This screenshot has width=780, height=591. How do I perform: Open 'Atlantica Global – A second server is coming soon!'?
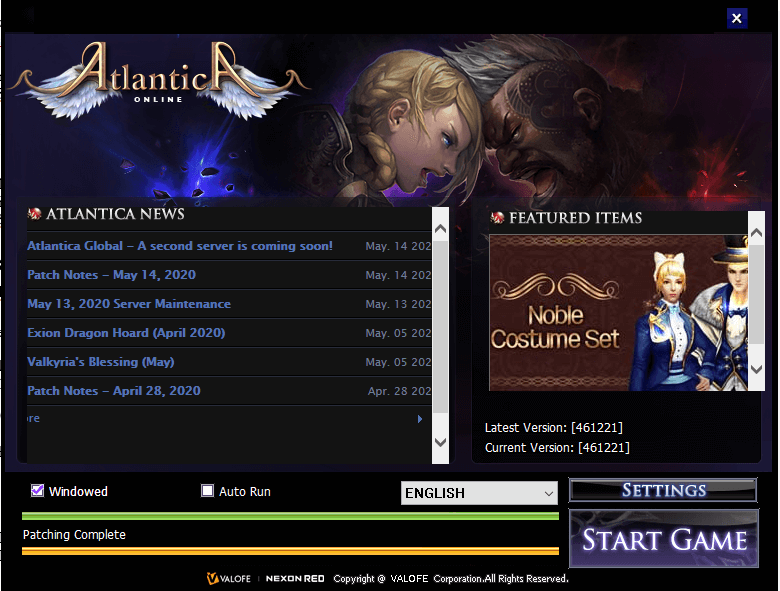[x=180, y=246]
